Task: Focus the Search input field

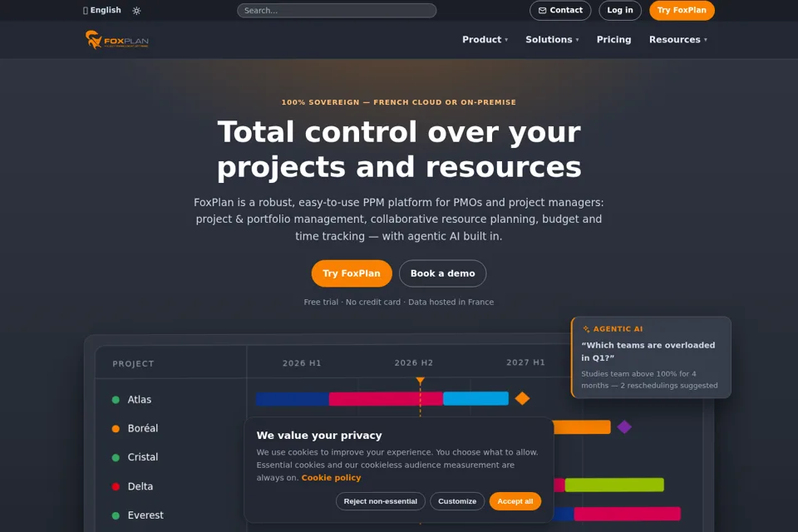Action: coord(337,10)
